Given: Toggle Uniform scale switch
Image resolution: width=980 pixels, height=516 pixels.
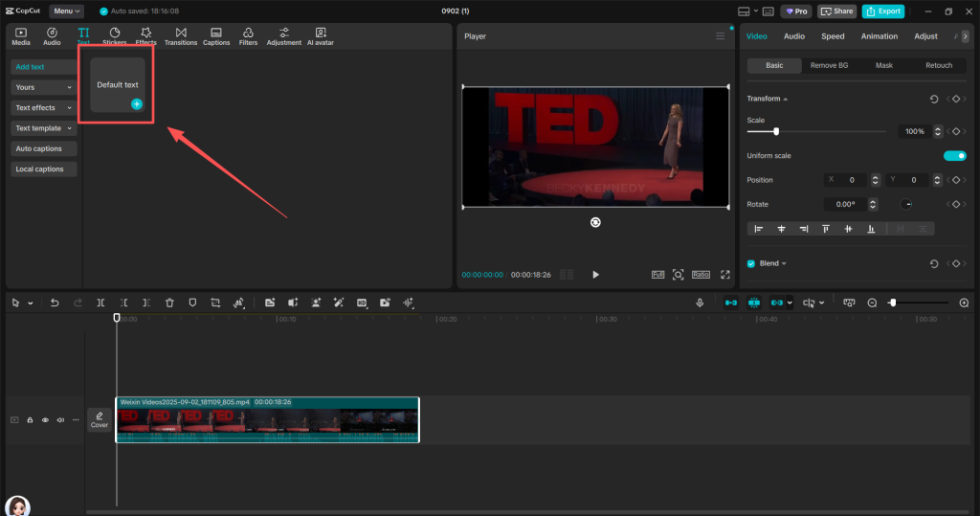Looking at the screenshot, I should click(x=954, y=156).
